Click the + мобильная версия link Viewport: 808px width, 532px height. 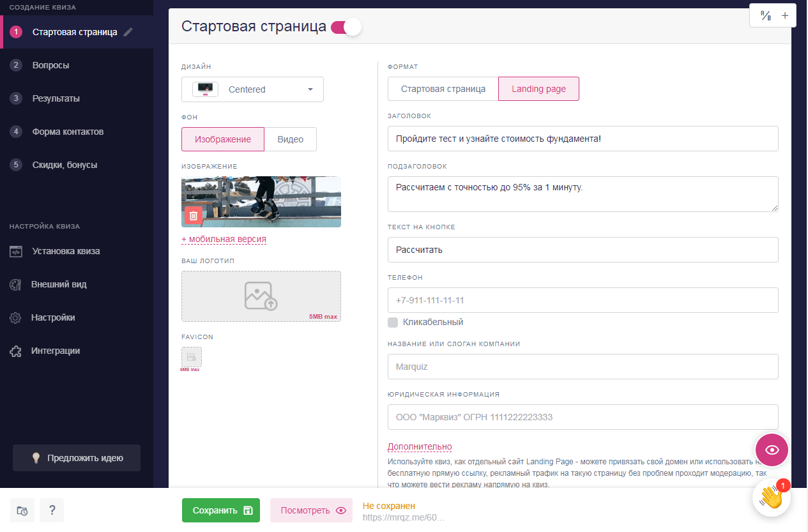click(224, 239)
